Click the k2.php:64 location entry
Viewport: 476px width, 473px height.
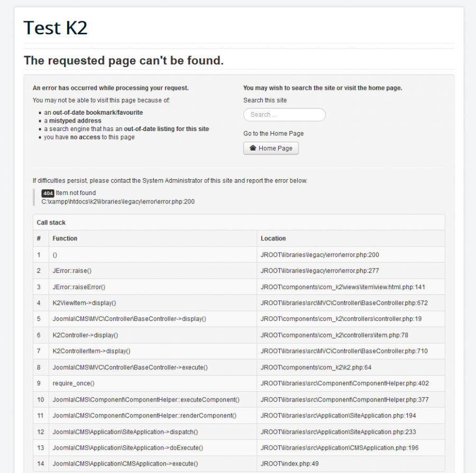316,367
